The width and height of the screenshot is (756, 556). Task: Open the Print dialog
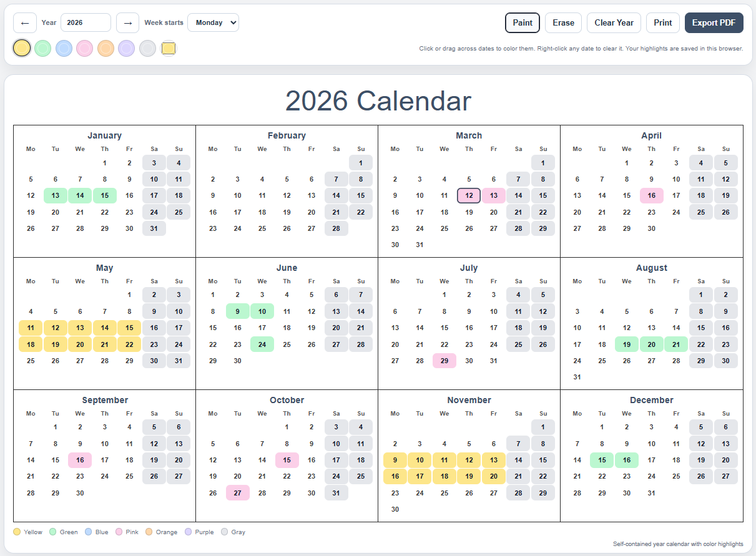coord(662,22)
